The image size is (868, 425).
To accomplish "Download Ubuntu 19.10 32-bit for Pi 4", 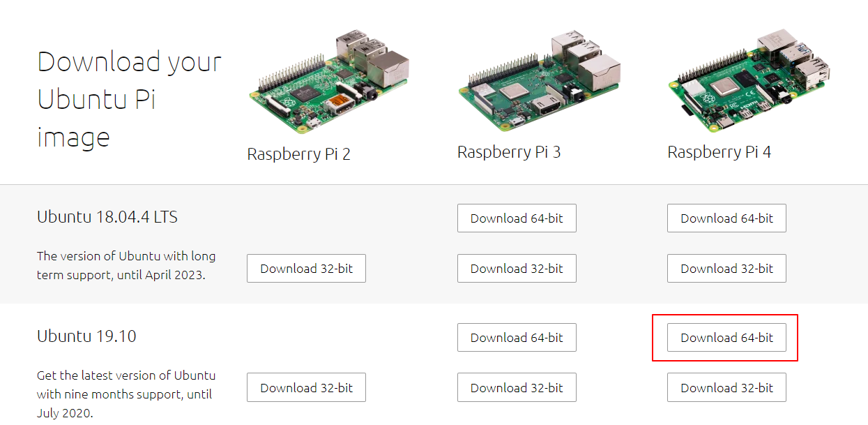I will 726,388.
